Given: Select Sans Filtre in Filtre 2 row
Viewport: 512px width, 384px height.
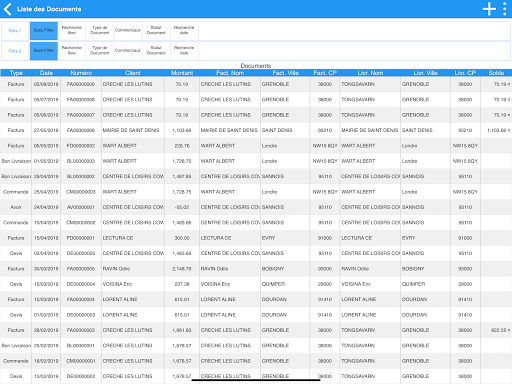Looking at the screenshot, I should [44, 51].
